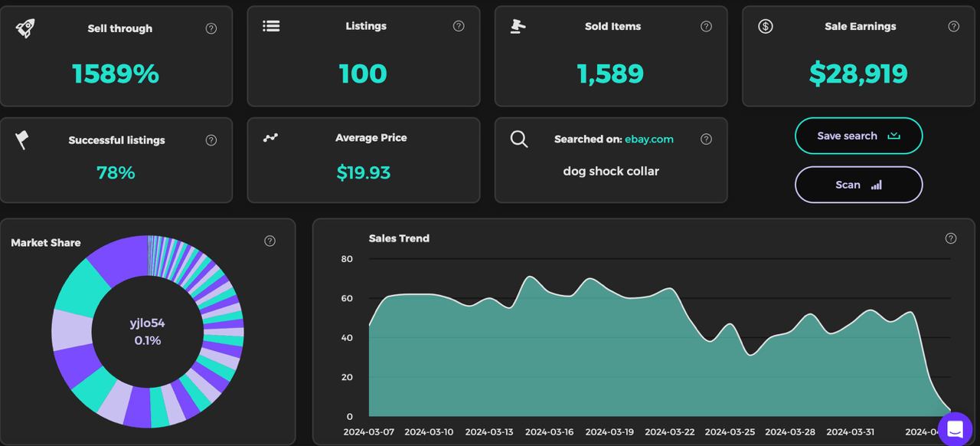Click the 2024-03-22 axis date label
The height and width of the screenshot is (446, 980).
point(670,431)
